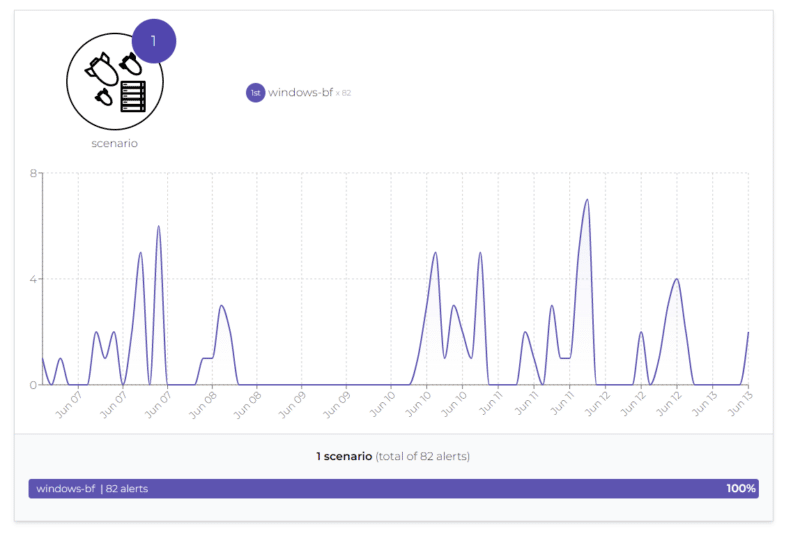Select the windows-bf legend label
Image resolution: width=800 pixels, height=534 pixels.
[300, 93]
